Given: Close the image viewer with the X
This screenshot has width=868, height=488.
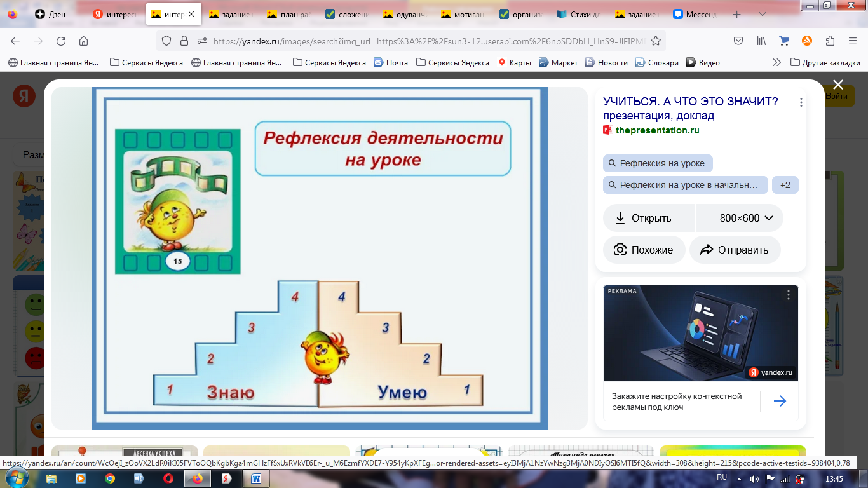Looking at the screenshot, I should click(x=837, y=85).
